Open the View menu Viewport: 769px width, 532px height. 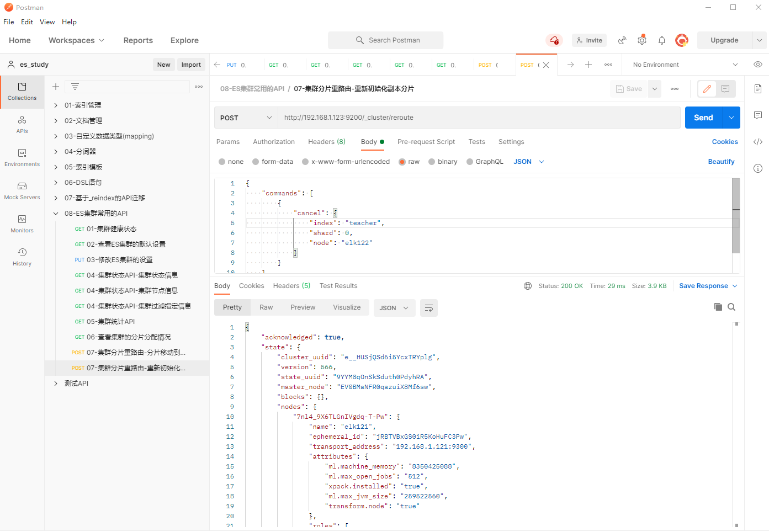[x=47, y=22]
